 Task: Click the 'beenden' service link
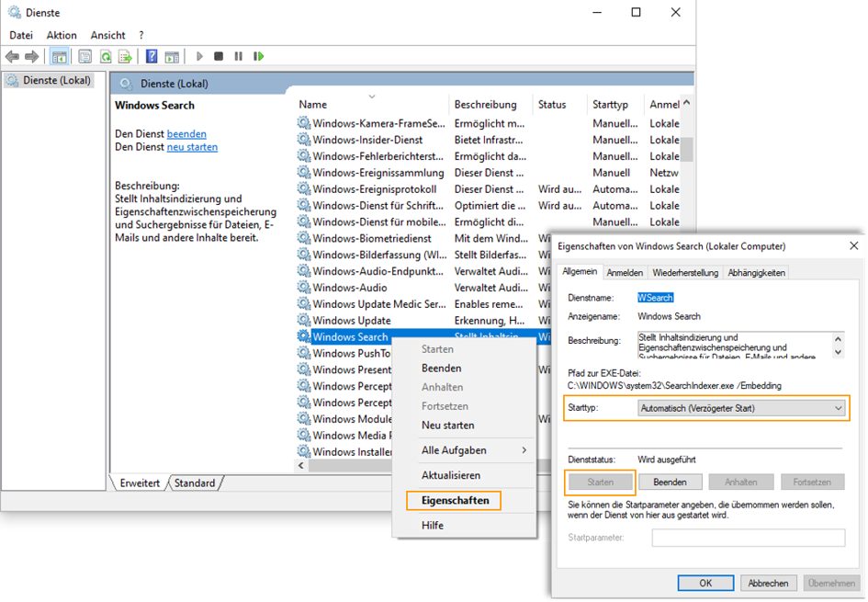pos(186,134)
